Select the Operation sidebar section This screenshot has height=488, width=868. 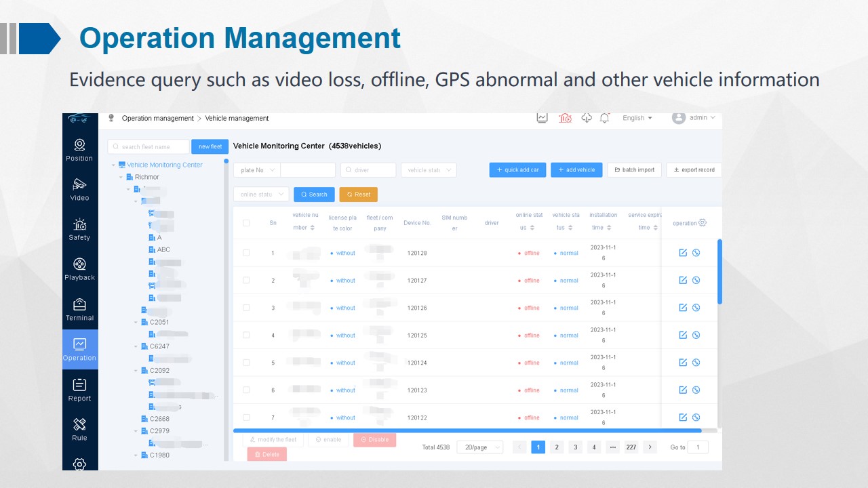tap(80, 350)
